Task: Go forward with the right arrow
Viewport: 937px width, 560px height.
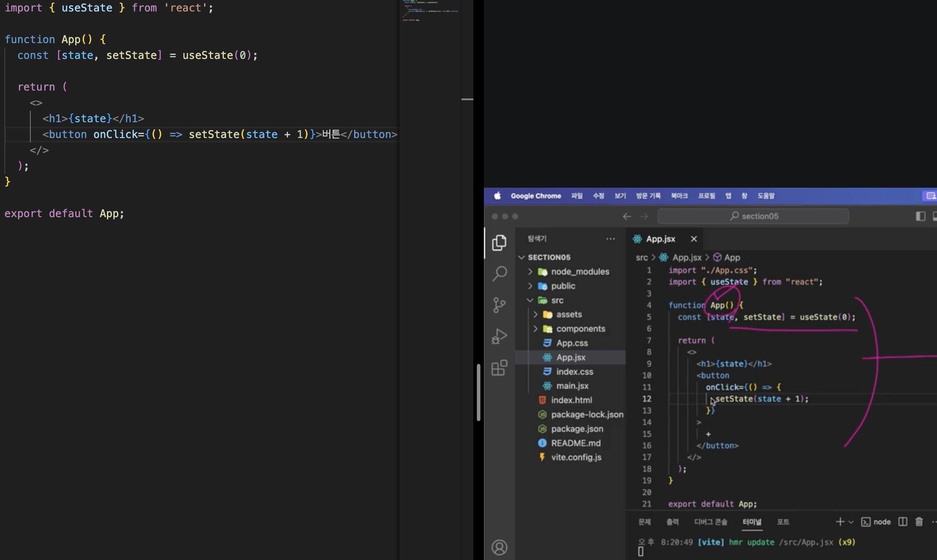Action: tap(644, 216)
